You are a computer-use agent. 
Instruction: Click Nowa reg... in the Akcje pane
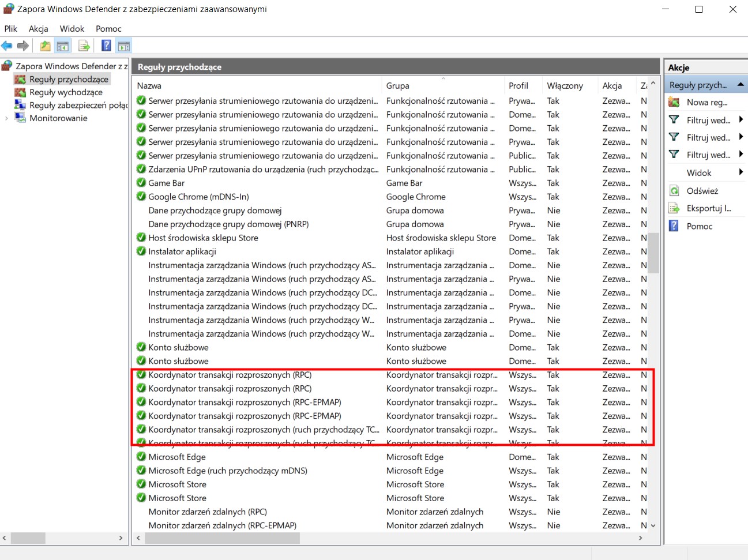tap(706, 102)
